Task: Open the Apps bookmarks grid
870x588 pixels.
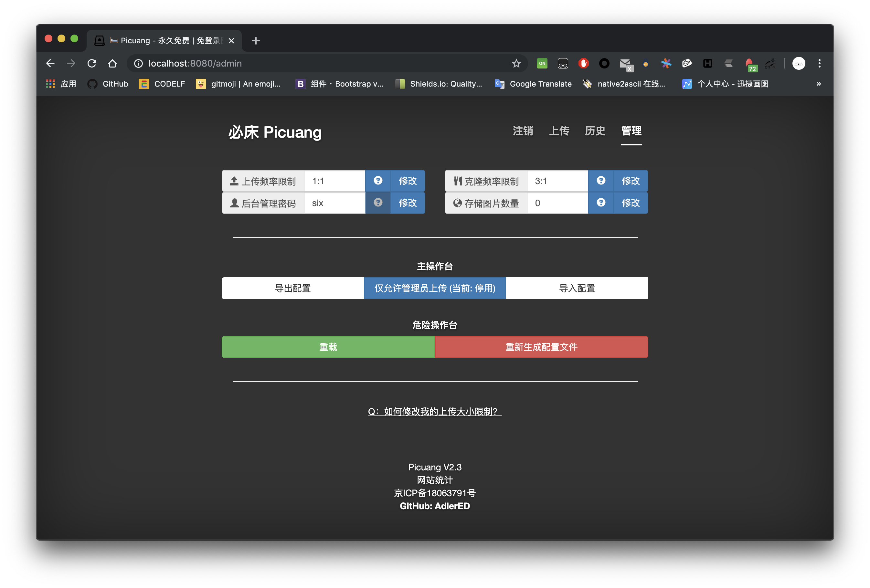Action: coord(61,84)
